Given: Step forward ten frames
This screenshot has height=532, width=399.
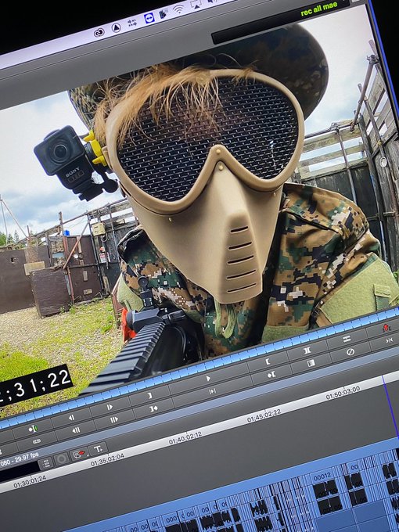Looking at the screenshot, I should click(x=114, y=420).
